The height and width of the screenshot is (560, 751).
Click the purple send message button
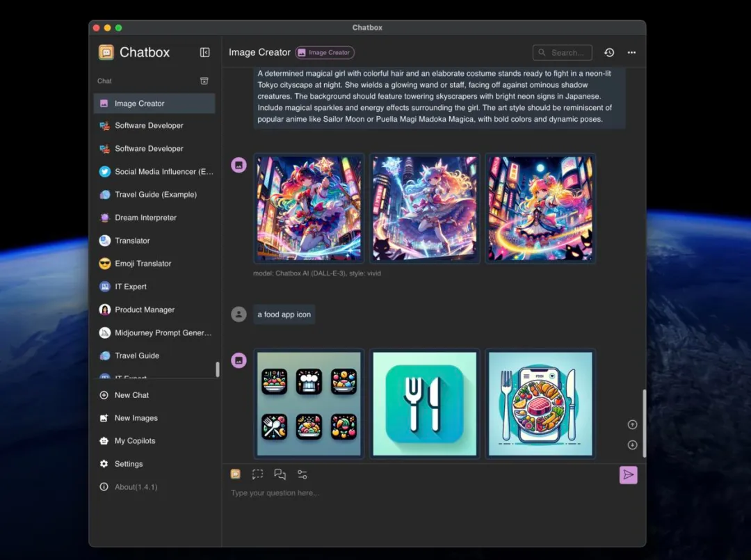(x=628, y=474)
